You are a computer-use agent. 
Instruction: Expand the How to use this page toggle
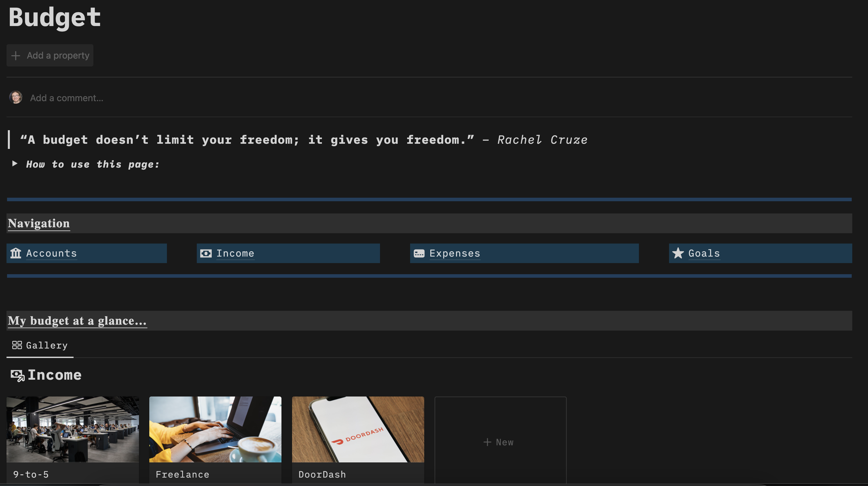click(14, 164)
